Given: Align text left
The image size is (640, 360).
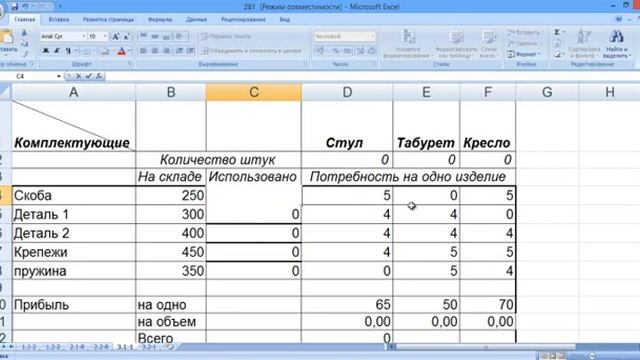Looking at the screenshot, I should 144,51.
